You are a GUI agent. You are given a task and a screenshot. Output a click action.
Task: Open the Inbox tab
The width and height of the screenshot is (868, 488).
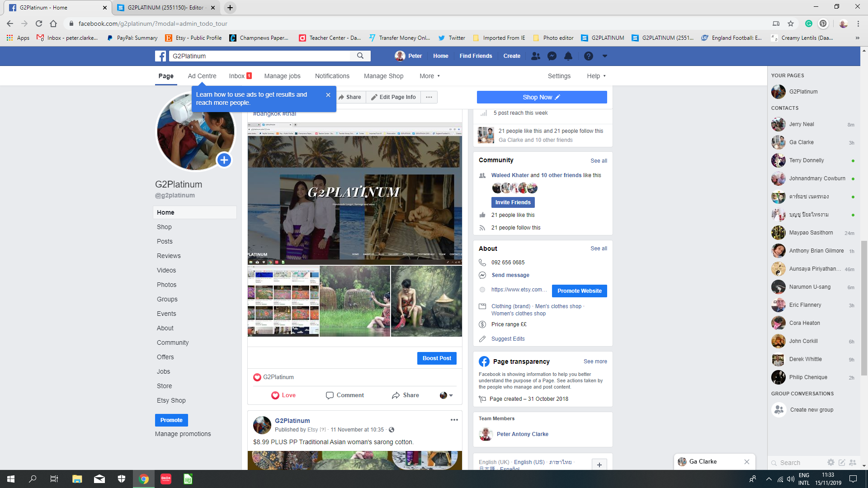[240, 76]
